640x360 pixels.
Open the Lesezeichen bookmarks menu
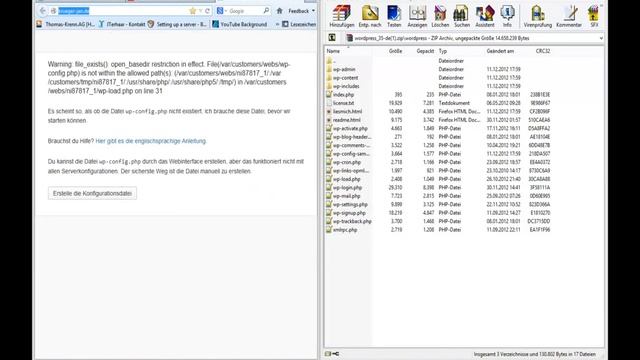299,24
